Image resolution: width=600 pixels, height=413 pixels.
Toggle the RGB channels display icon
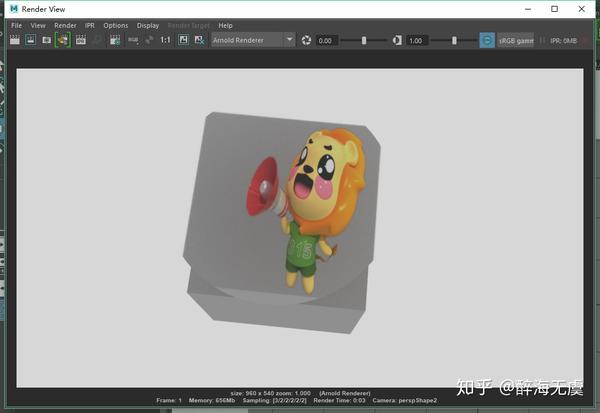coord(133,40)
